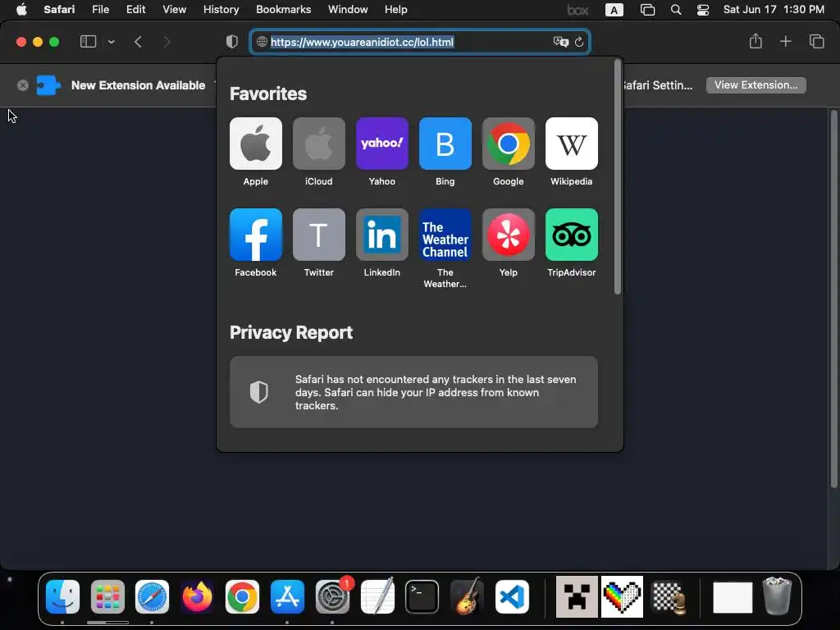This screenshot has height=630, width=840.
Task: Open Spotlight search
Action: coord(676,10)
